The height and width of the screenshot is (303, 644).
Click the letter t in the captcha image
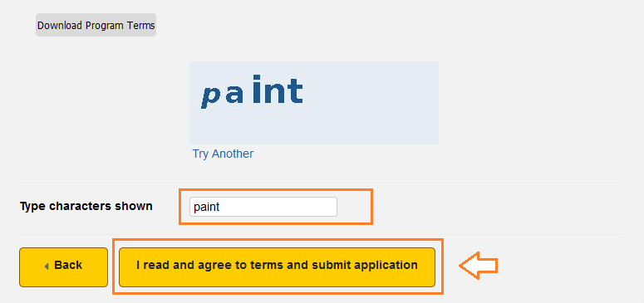(x=296, y=90)
